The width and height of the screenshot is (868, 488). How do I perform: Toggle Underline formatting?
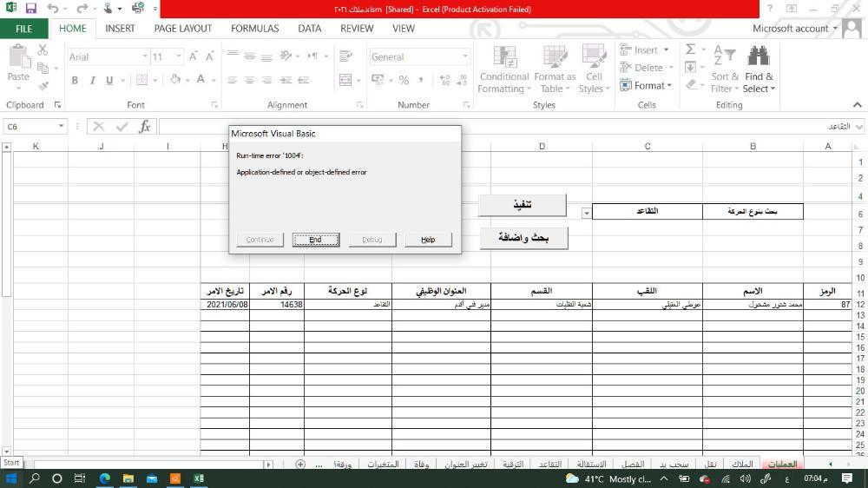(109, 80)
